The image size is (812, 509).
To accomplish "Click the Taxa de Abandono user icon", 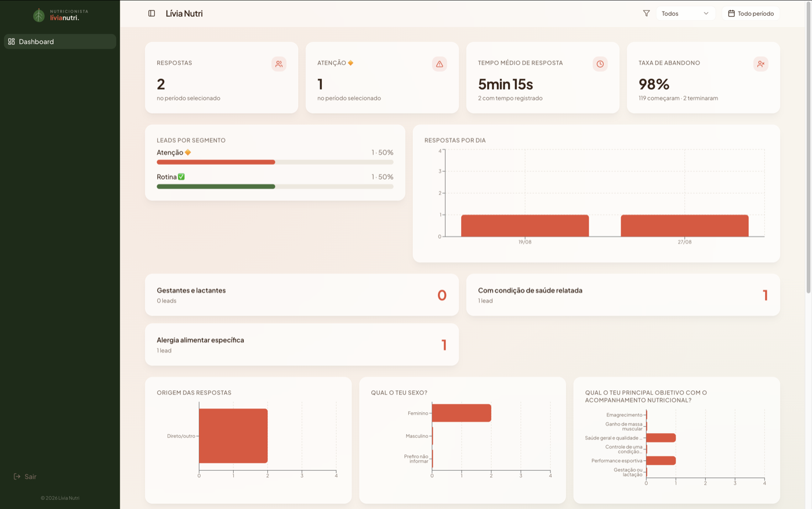I will pos(761,64).
